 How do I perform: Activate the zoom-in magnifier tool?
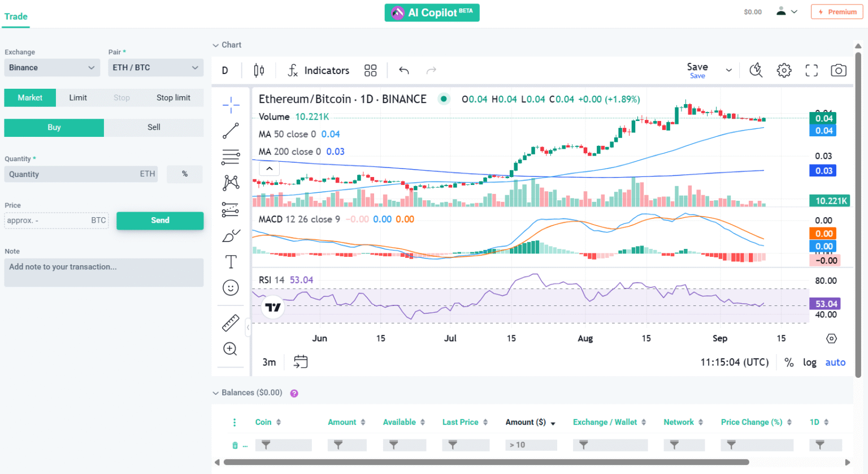[x=231, y=349]
